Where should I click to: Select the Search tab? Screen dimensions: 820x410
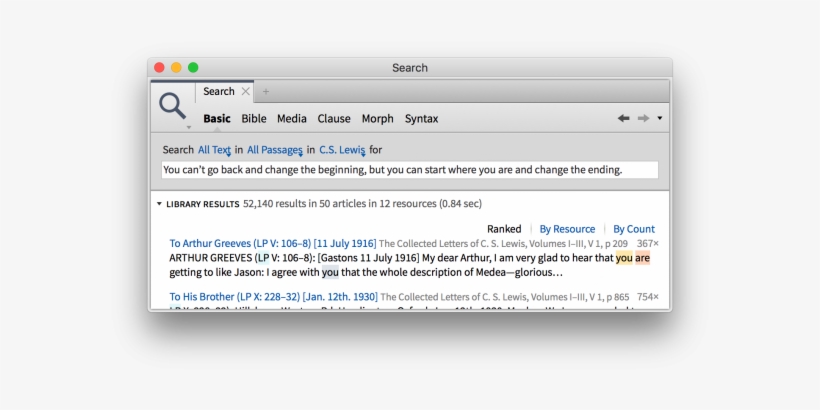click(219, 92)
